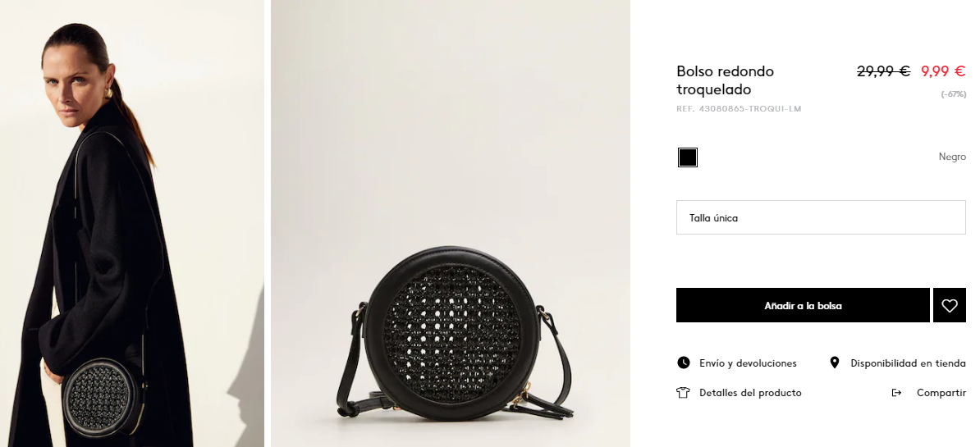Open Disponibilidad en tienda link
Image resolution: width=980 pixels, height=447 pixels.
(x=908, y=363)
